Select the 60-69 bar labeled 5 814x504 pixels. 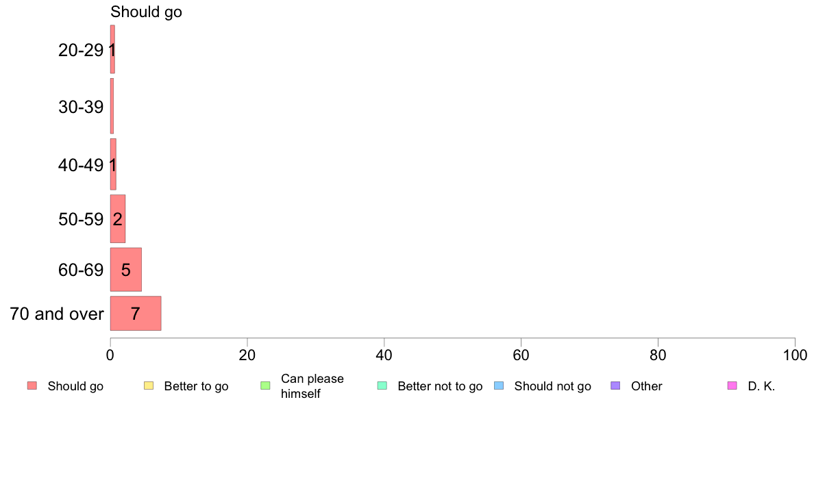tap(125, 269)
